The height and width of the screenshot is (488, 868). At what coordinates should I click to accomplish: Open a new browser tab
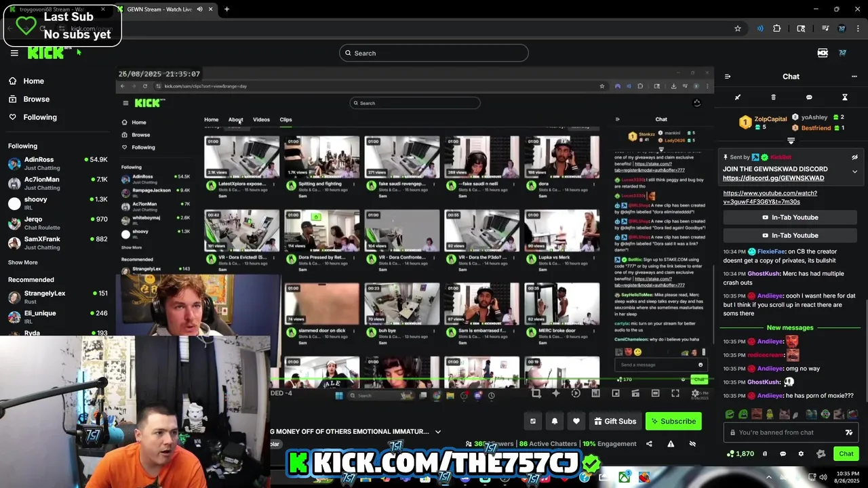(226, 9)
